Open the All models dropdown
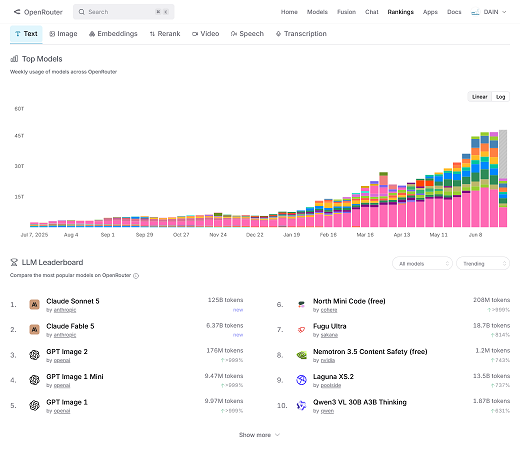This screenshot has width=520, height=461. 422,264
